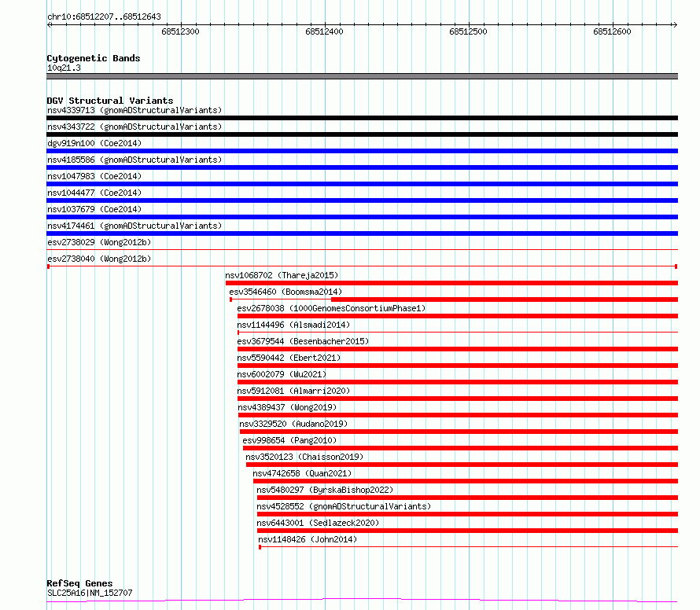Select esv2738040 (Wong2012b) variant label
The width and height of the screenshot is (700, 610).
pyautogui.click(x=99, y=259)
